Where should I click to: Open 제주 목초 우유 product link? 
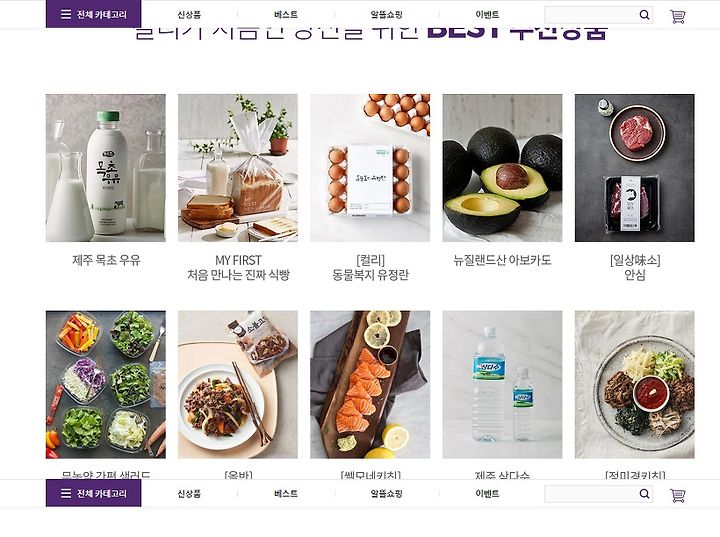pyautogui.click(x=106, y=260)
